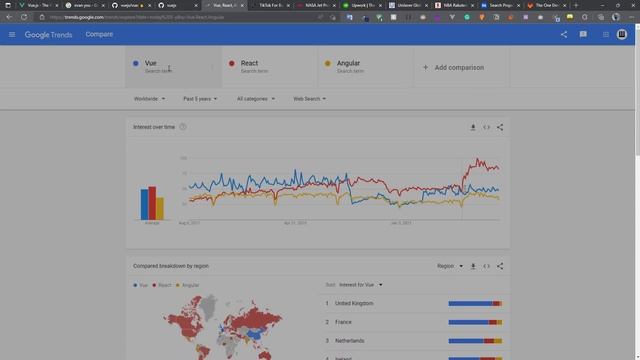Image resolution: width=640 pixels, height=360 pixels.
Task: Click Add comparison
Action: [x=459, y=67]
